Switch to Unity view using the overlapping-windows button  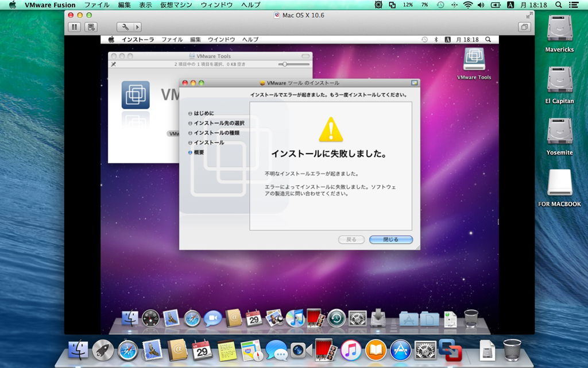(x=524, y=27)
